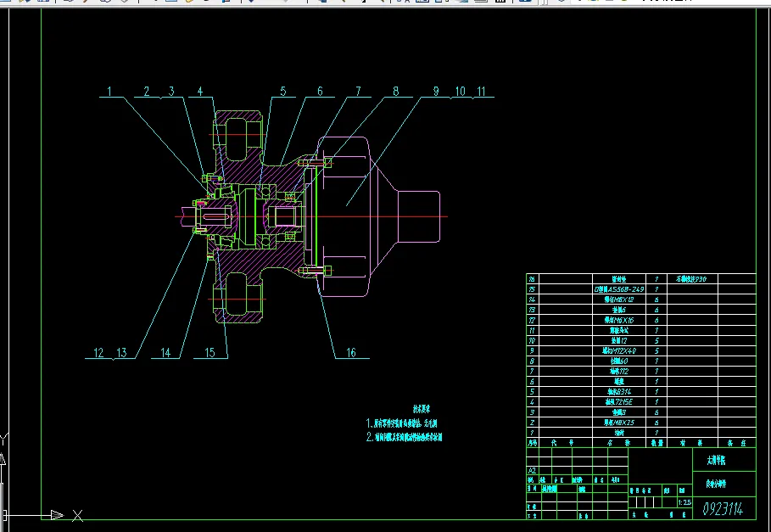This screenshot has height=532, width=771.
Task: Pick quantity 5 in the M12X40 row
Action: coord(656,351)
